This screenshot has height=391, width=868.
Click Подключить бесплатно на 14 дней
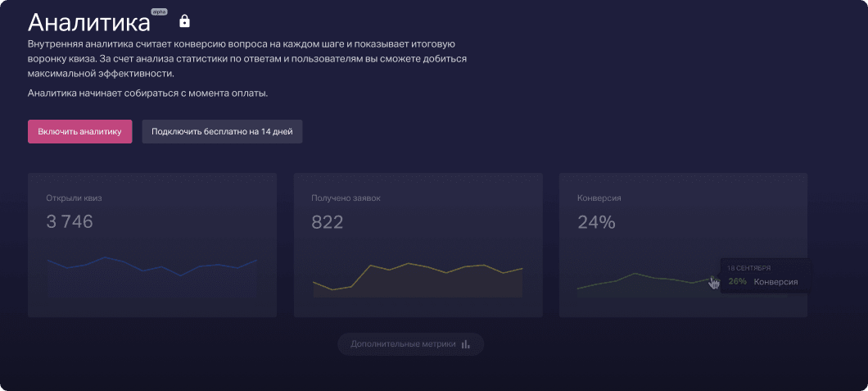tap(222, 132)
